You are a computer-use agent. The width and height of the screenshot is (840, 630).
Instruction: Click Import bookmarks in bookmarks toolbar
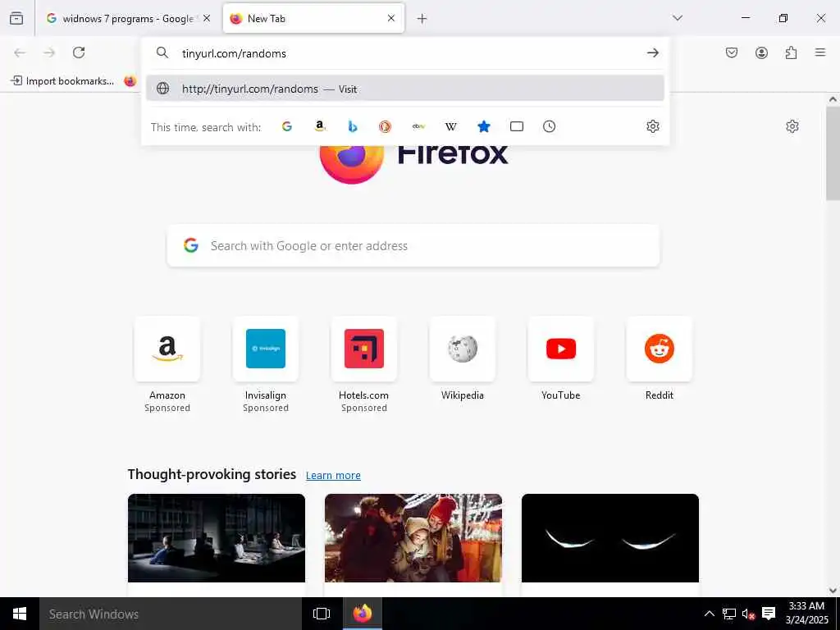62,81
